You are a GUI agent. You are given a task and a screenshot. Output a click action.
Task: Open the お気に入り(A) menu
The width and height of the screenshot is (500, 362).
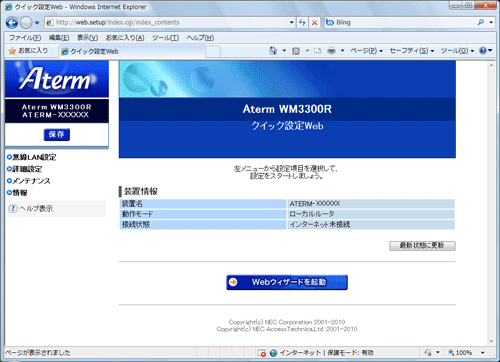click(125, 38)
